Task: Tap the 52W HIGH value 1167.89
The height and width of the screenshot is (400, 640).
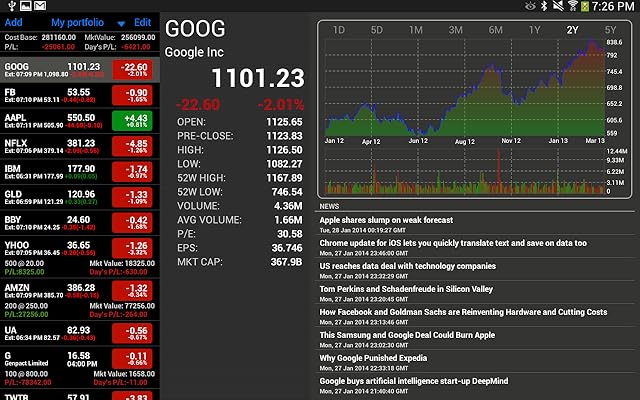Action: tap(284, 178)
